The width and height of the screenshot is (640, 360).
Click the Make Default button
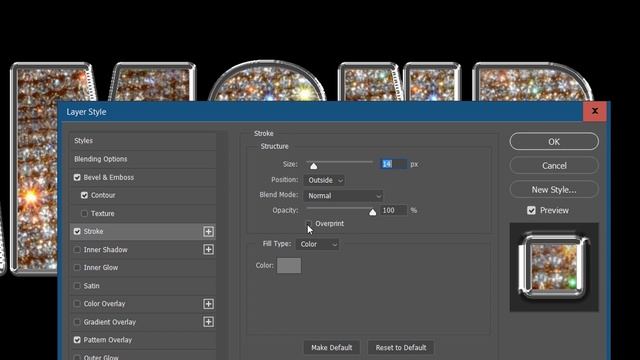[331, 348]
